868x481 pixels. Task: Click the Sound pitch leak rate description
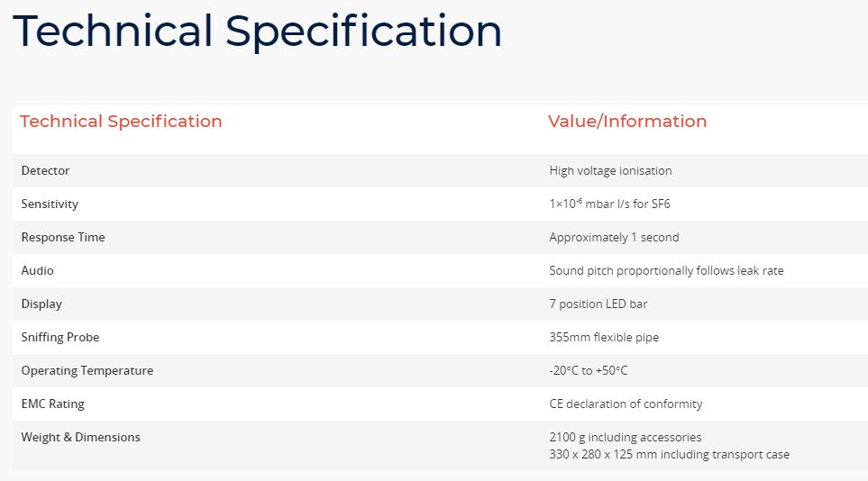click(x=666, y=271)
